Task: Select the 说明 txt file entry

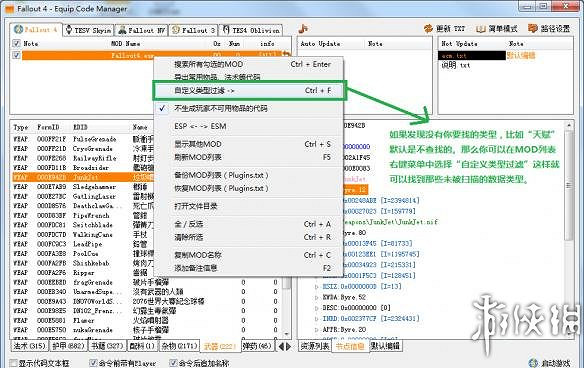Action: pyautogui.click(x=456, y=65)
